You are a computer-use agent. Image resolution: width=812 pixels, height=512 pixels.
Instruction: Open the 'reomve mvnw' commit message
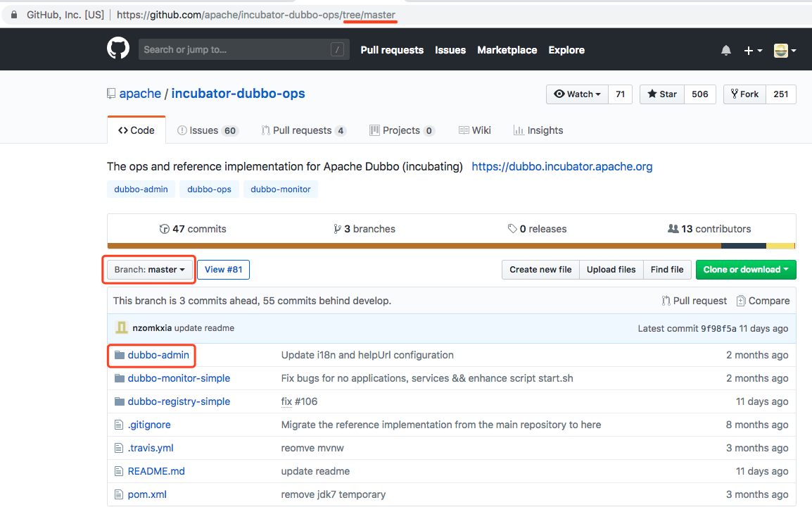point(312,448)
